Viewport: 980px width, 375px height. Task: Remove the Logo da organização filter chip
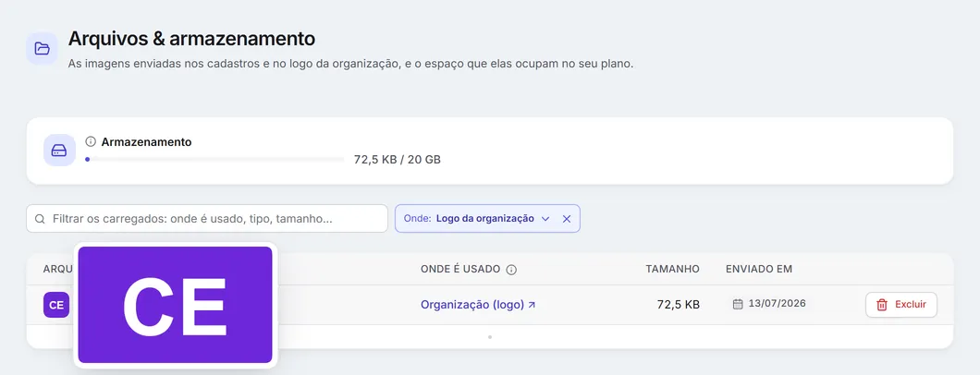(x=566, y=219)
